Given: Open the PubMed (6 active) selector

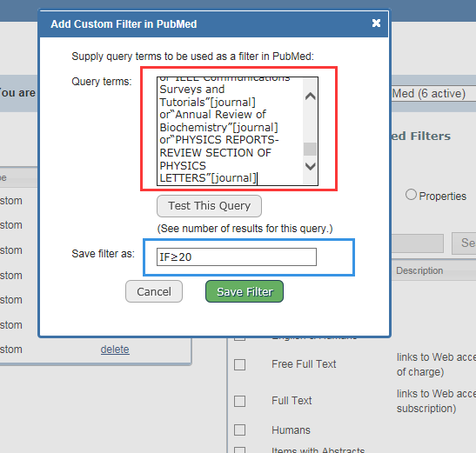Looking at the screenshot, I should point(433,93).
